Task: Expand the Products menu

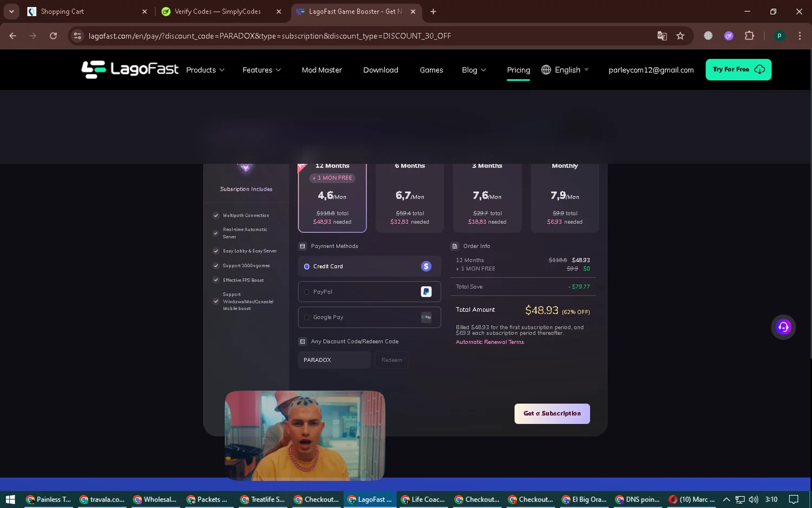Action: [x=205, y=70]
